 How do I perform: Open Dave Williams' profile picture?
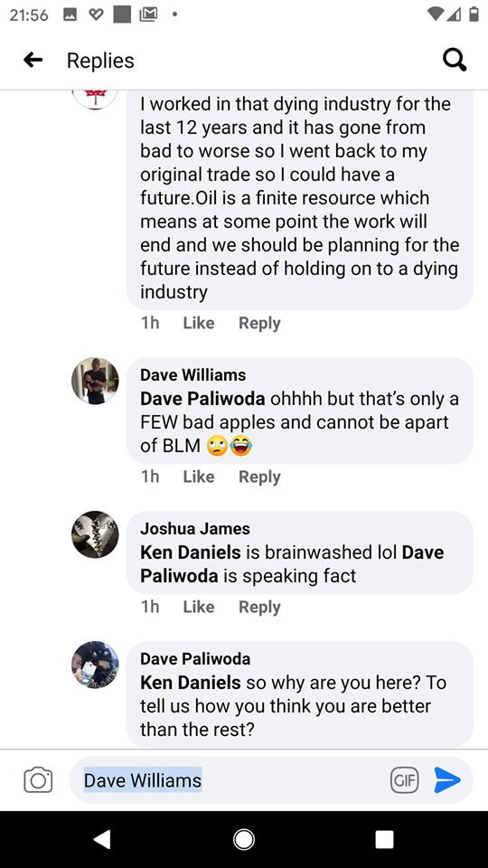pyautogui.click(x=95, y=381)
